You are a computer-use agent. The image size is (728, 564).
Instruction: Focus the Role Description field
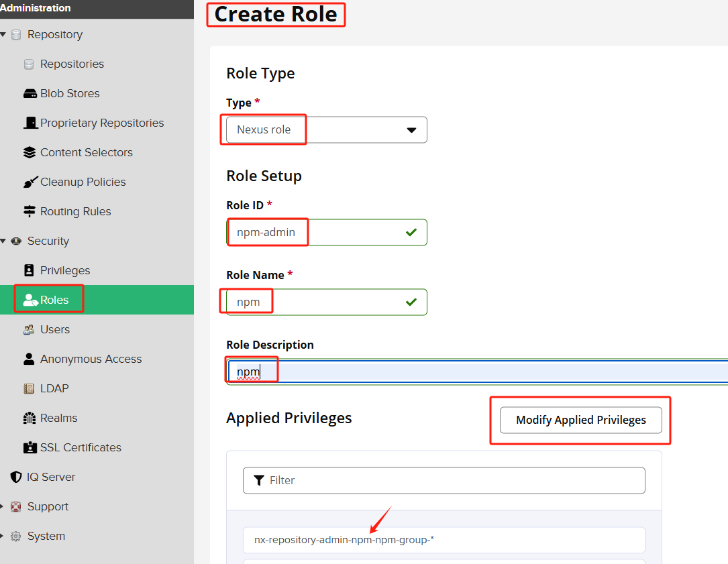(477, 372)
